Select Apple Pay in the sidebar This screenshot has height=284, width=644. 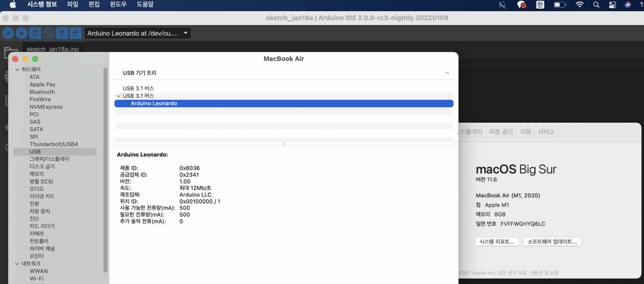point(43,84)
